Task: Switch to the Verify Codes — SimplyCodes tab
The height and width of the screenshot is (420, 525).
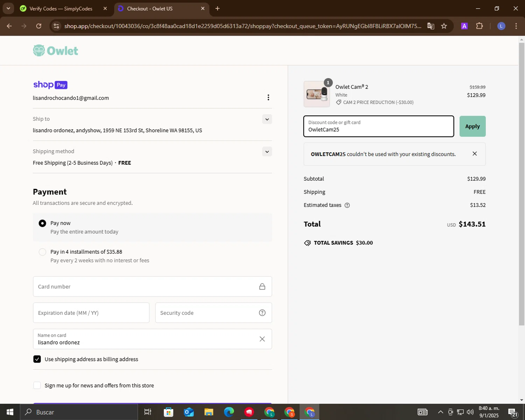Action: coord(61,8)
